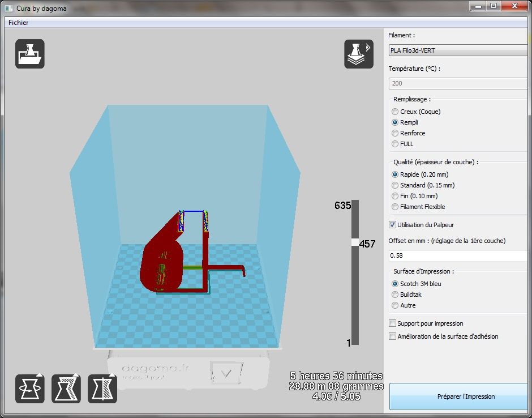Image resolution: width=532 pixels, height=418 pixels.
Task: Enable Support pour impression checkbox
Action: [x=393, y=323]
